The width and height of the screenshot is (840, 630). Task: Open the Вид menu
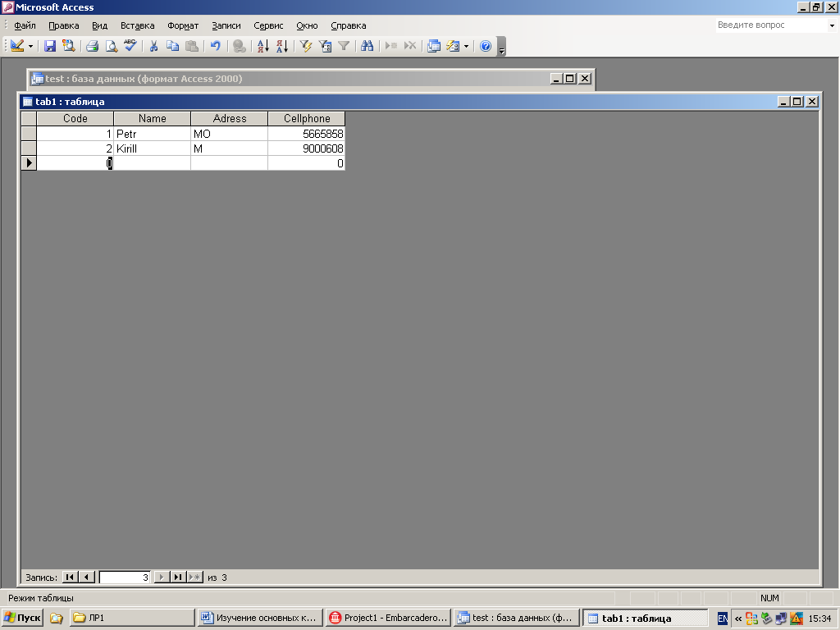[x=99, y=25]
